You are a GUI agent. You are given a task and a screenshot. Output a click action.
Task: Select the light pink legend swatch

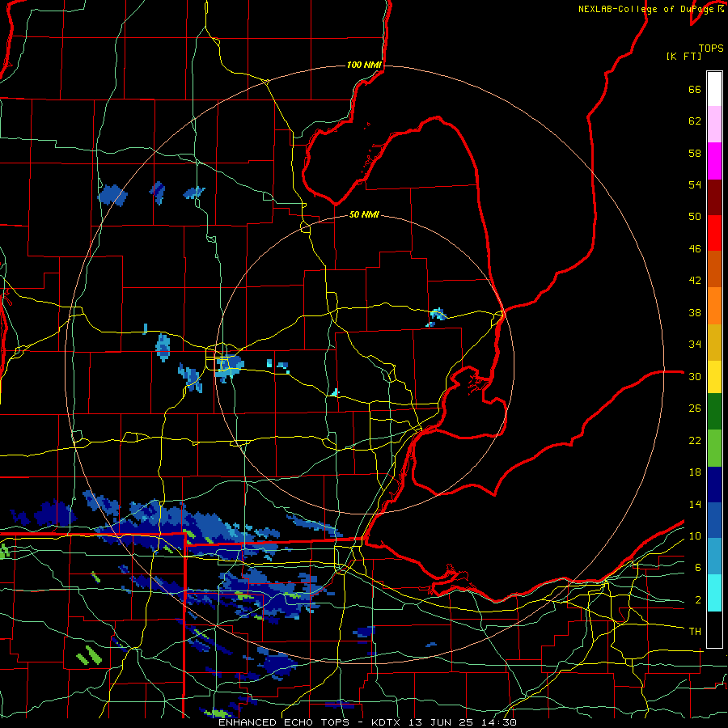click(714, 125)
